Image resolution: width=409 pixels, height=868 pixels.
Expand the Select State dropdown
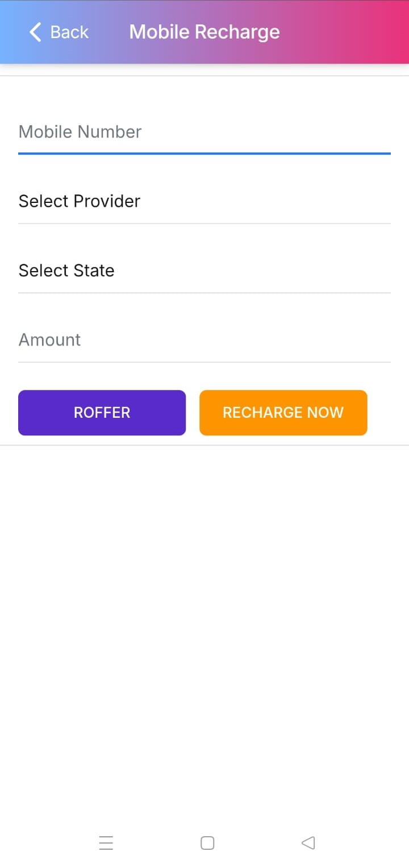point(204,271)
